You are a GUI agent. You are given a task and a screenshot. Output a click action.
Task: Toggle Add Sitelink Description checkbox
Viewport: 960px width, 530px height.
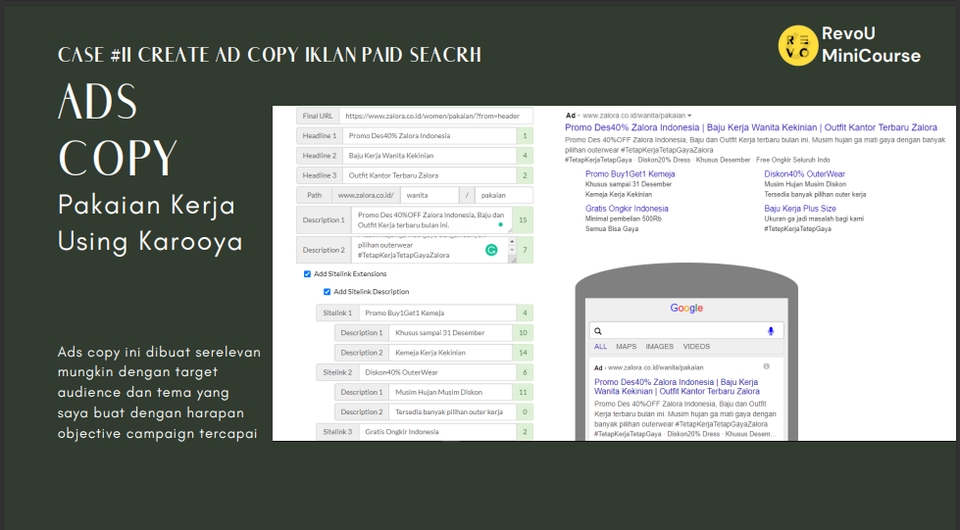point(327,292)
